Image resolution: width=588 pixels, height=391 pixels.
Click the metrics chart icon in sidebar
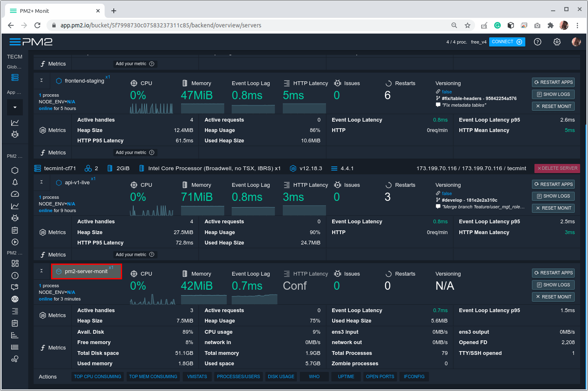(x=15, y=206)
